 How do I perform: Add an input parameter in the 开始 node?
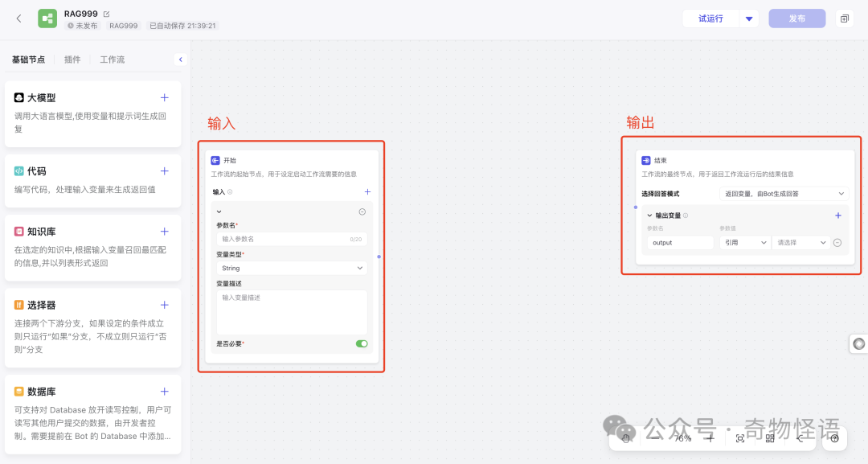tap(367, 192)
